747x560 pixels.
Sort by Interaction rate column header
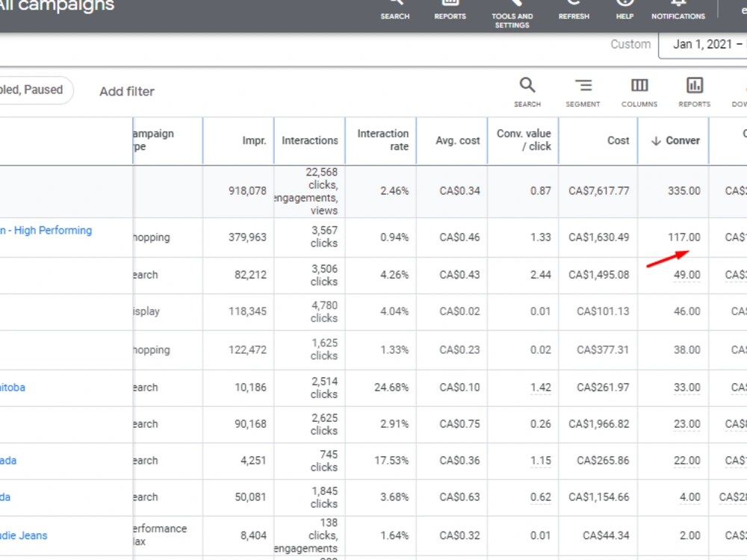pos(383,140)
